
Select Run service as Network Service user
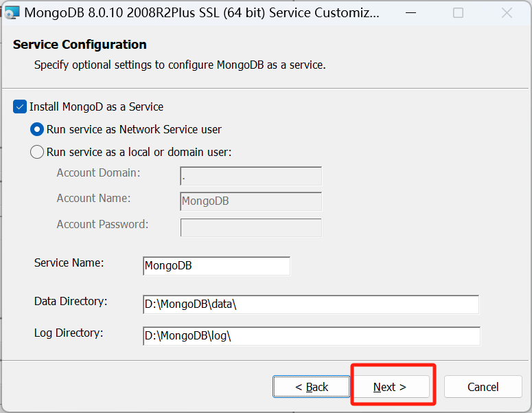click(37, 129)
